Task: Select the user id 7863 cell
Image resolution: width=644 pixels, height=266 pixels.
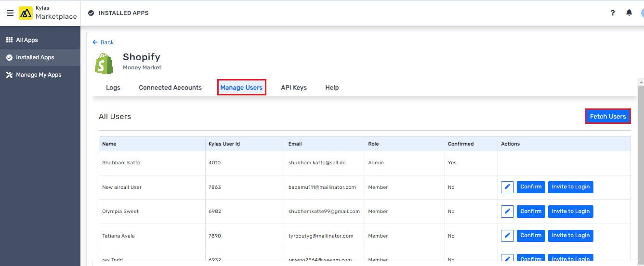Action: 245,187
